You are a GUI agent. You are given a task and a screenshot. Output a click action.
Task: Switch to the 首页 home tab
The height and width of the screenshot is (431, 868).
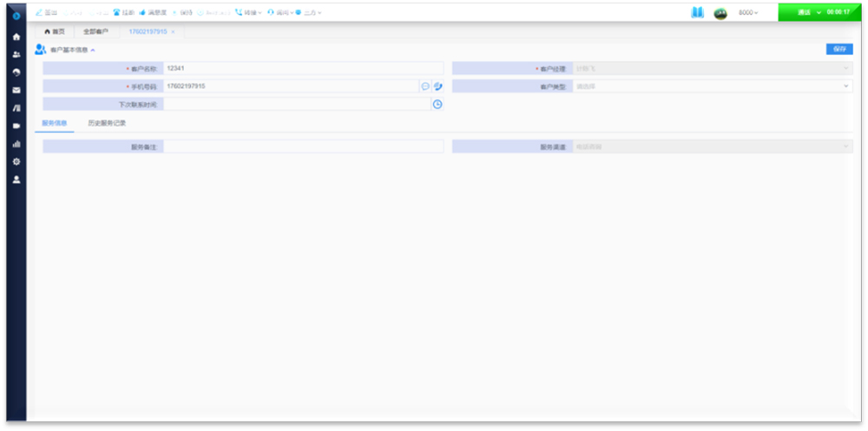click(x=54, y=31)
